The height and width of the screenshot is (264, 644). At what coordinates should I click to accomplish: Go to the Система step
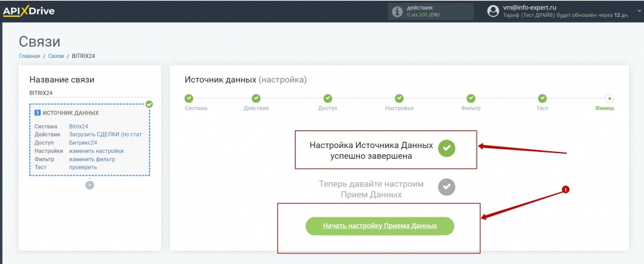189,98
